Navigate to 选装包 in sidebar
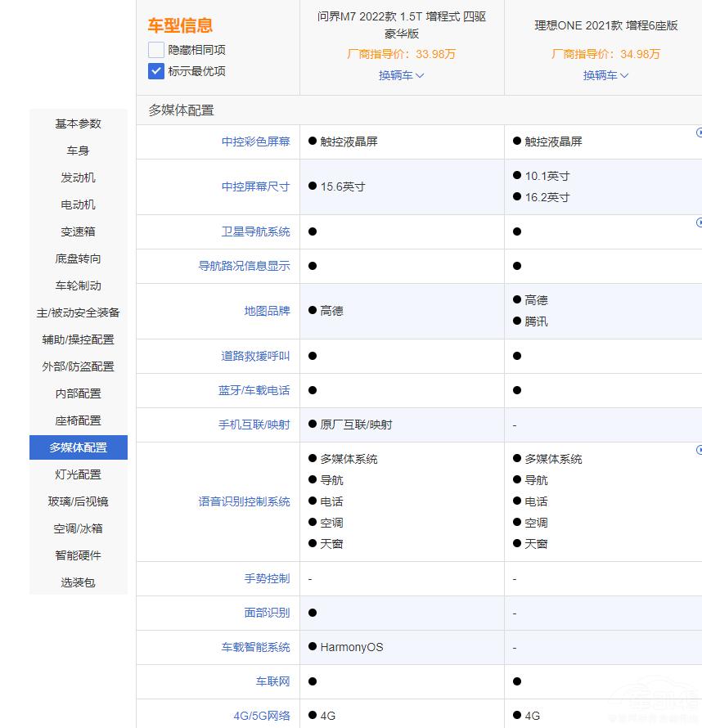Screen dimensions: 702x728 [79, 582]
